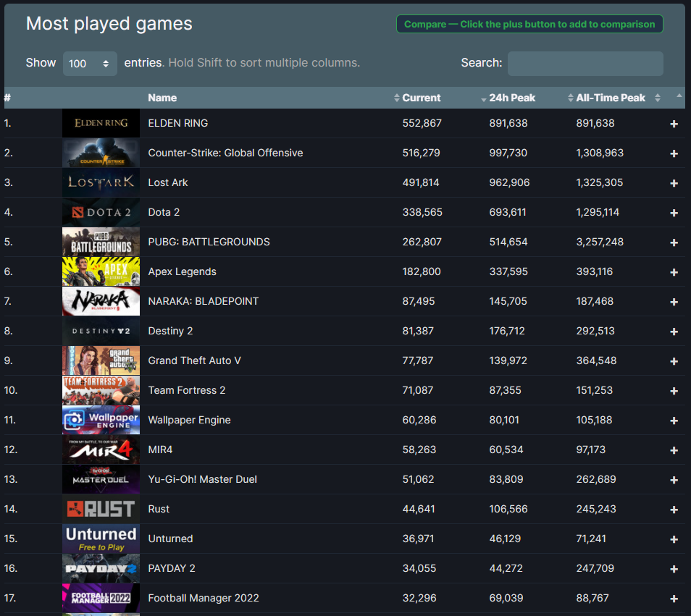This screenshot has height=616, width=691.
Task: Open Yu-Gi-Oh! Master Duel name link
Action: 203,479
